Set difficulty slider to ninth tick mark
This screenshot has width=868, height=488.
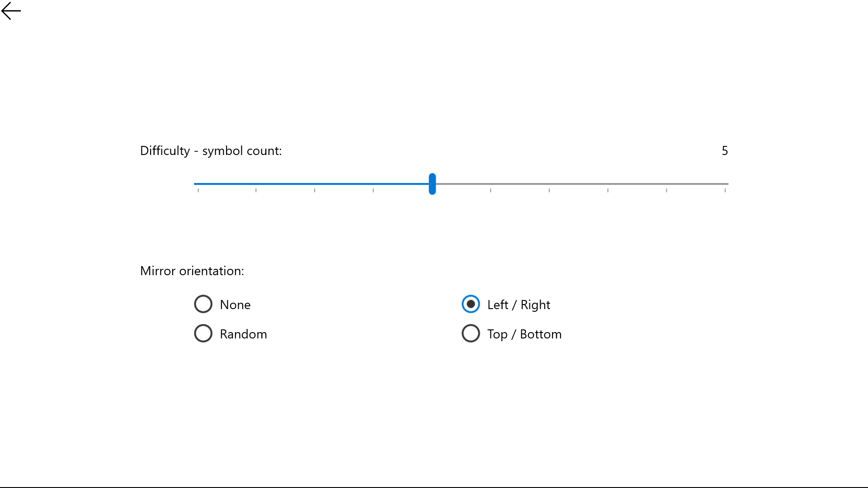tap(666, 184)
